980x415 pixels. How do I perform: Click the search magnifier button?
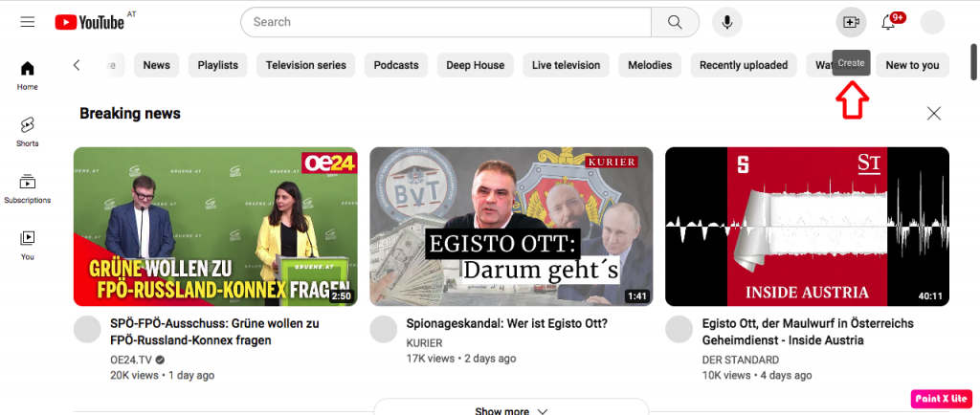click(x=675, y=22)
